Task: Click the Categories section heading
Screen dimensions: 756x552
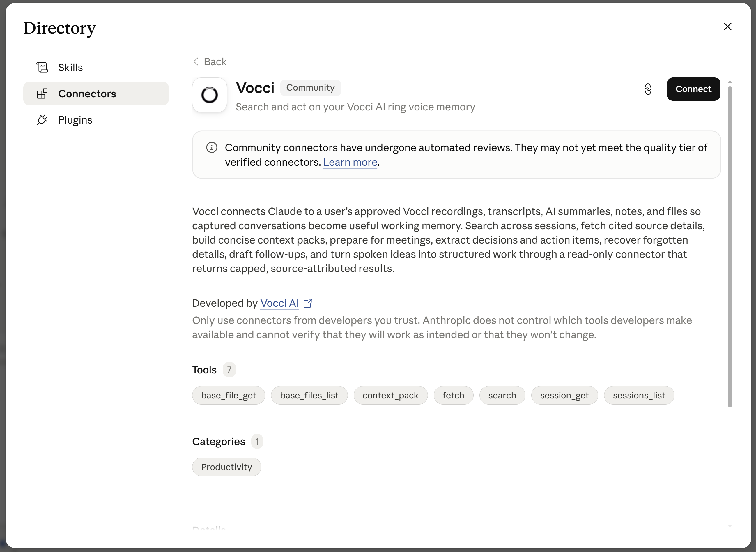Action: coord(219,441)
